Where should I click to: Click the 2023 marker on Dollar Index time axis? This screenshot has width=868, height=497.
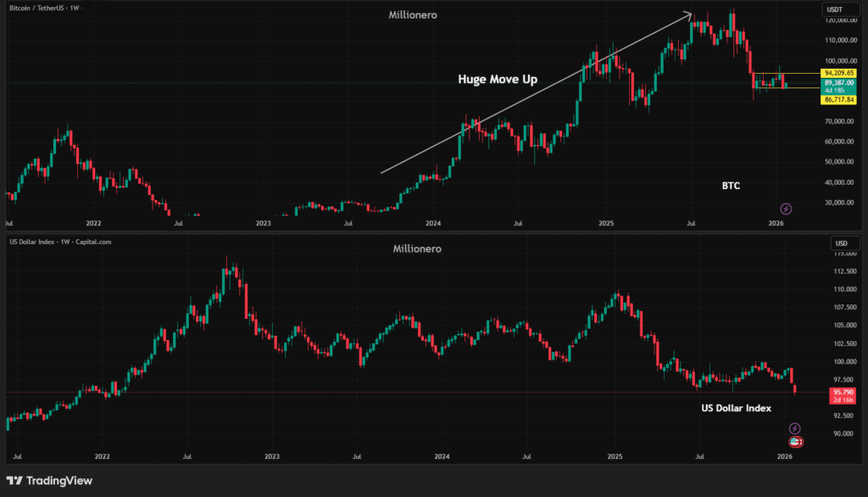pos(272,455)
